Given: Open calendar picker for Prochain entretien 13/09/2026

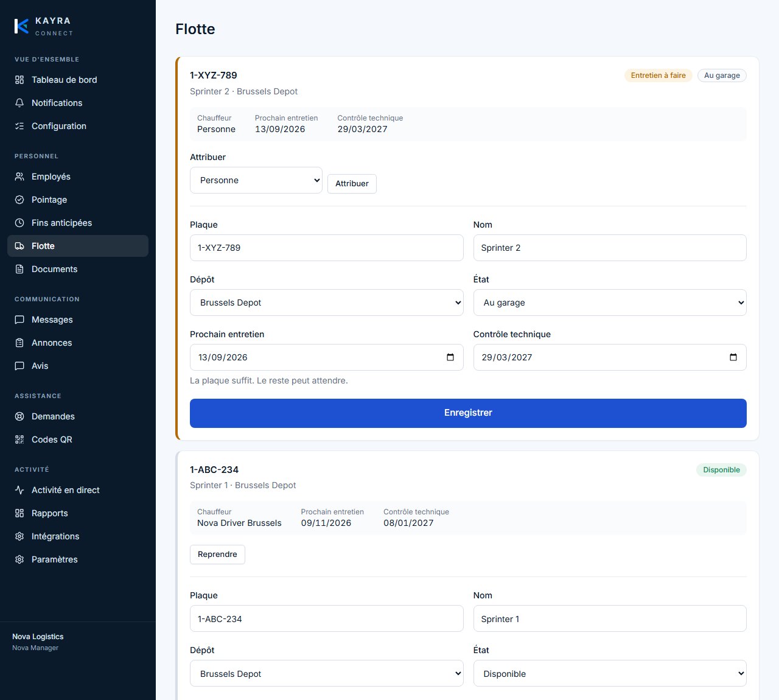Looking at the screenshot, I should (x=450, y=357).
